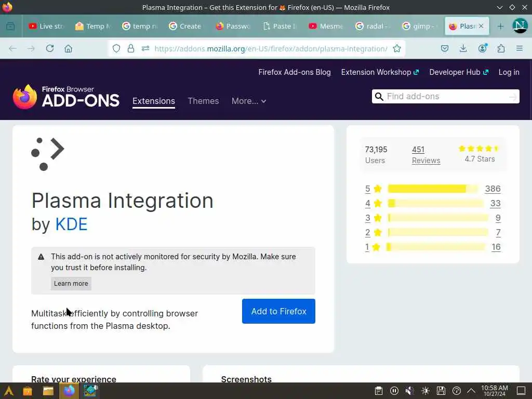Screen dimensions: 532x399
Task: Open the Themes navigation item
Action: pyautogui.click(x=203, y=101)
